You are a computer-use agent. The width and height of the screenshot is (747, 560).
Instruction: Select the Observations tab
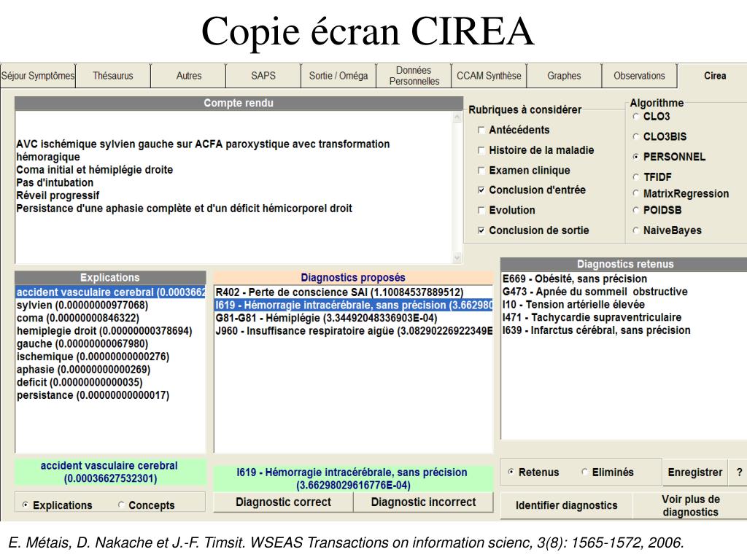point(639,76)
